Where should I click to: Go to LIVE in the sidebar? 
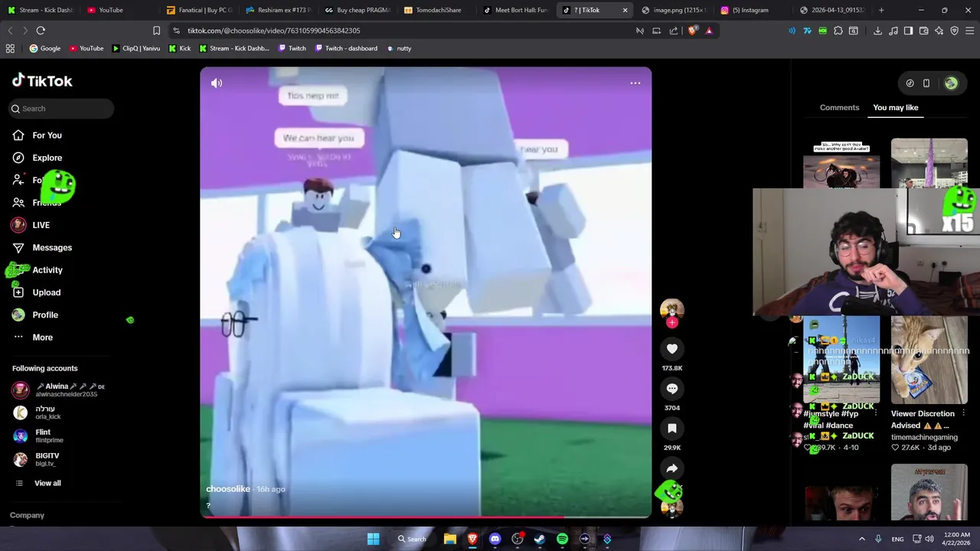(x=41, y=225)
